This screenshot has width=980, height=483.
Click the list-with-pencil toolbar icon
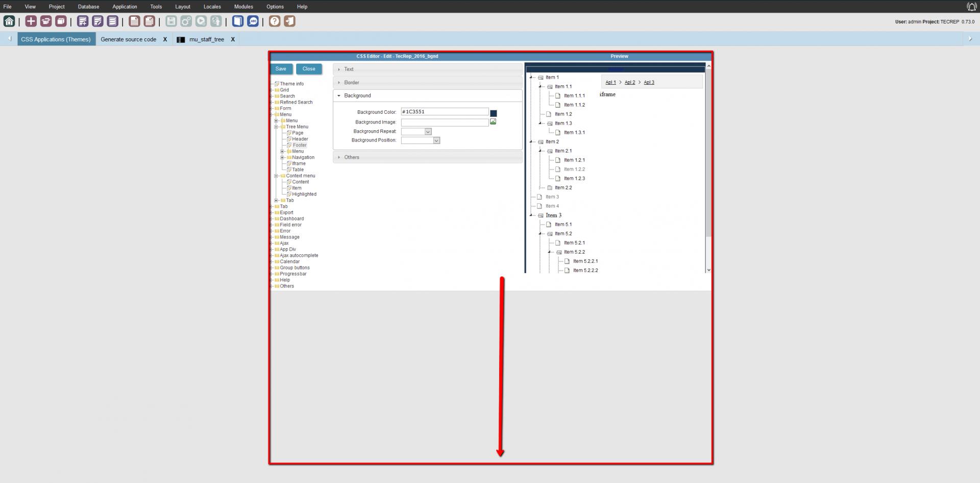tap(97, 21)
